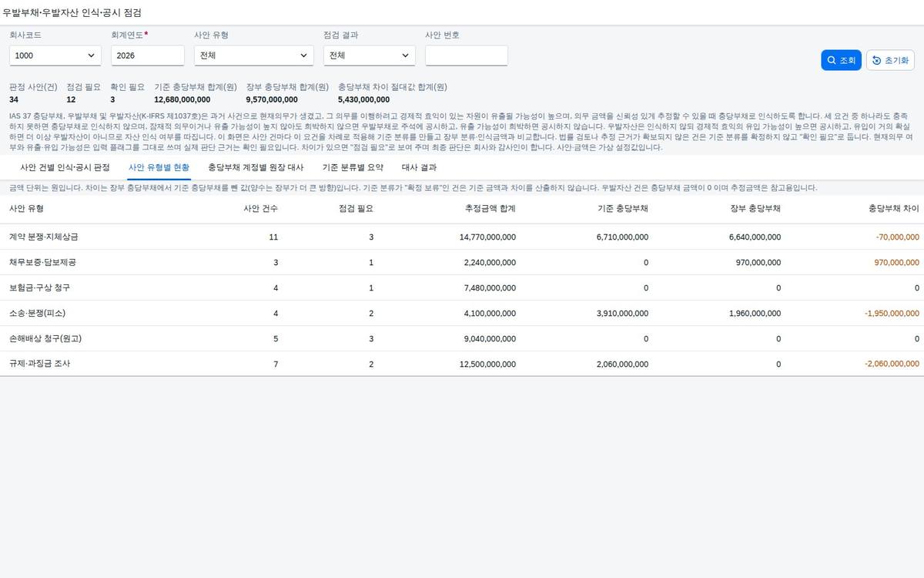Click the 6,640,000,000 장부 충당부채 cell

tap(755, 237)
